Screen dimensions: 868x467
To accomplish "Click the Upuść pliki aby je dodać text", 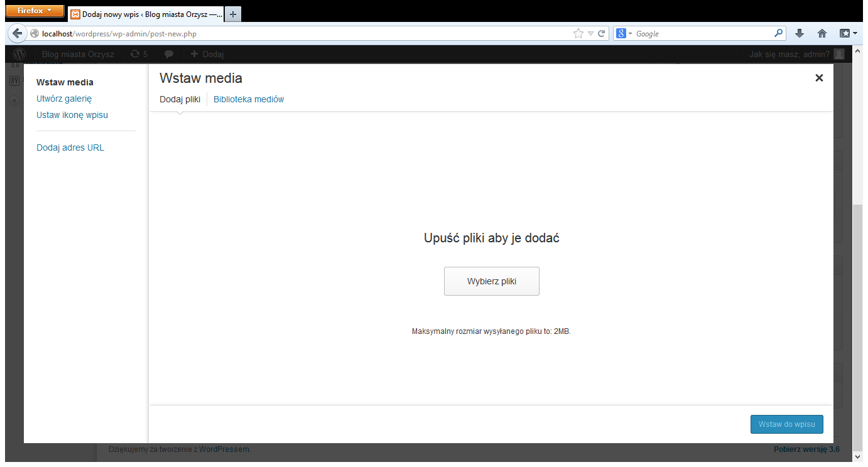I will click(x=492, y=239).
